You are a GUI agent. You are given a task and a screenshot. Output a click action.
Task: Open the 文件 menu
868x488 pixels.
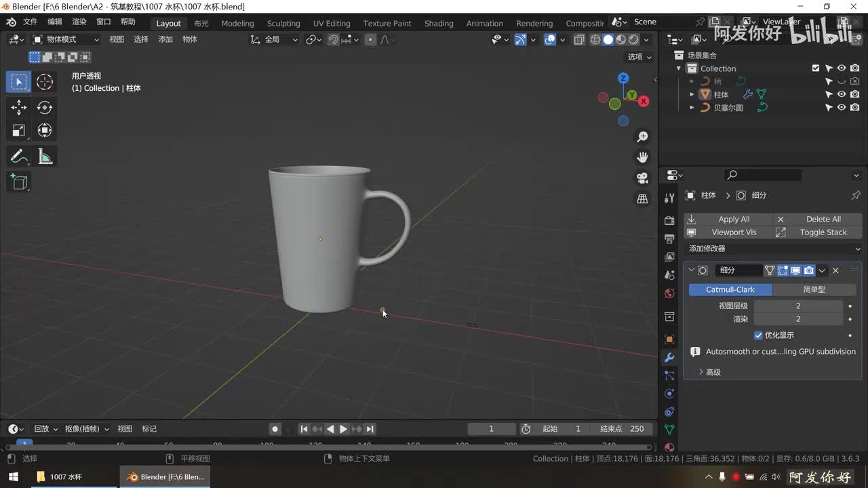pos(31,22)
